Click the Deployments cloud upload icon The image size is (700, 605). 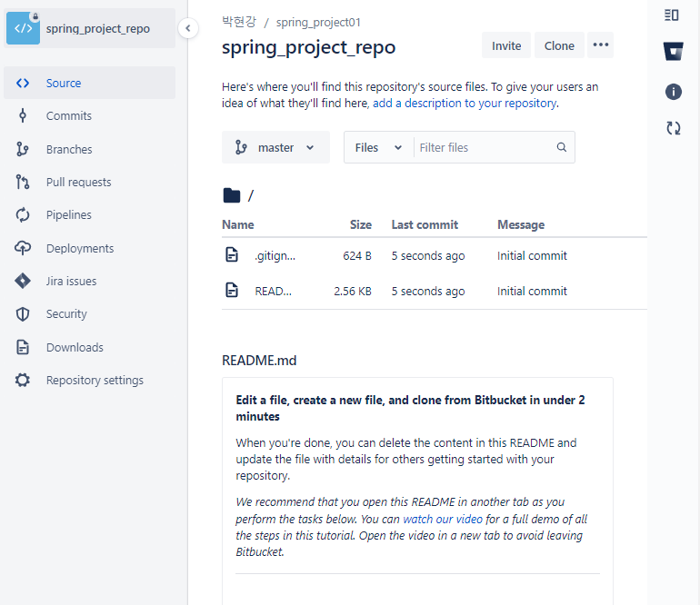[23, 248]
